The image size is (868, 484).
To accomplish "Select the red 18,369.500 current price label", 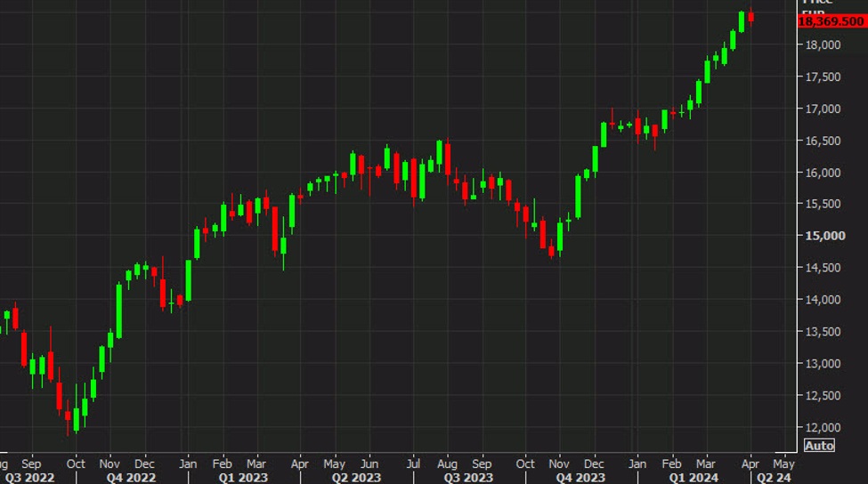I will [831, 21].
